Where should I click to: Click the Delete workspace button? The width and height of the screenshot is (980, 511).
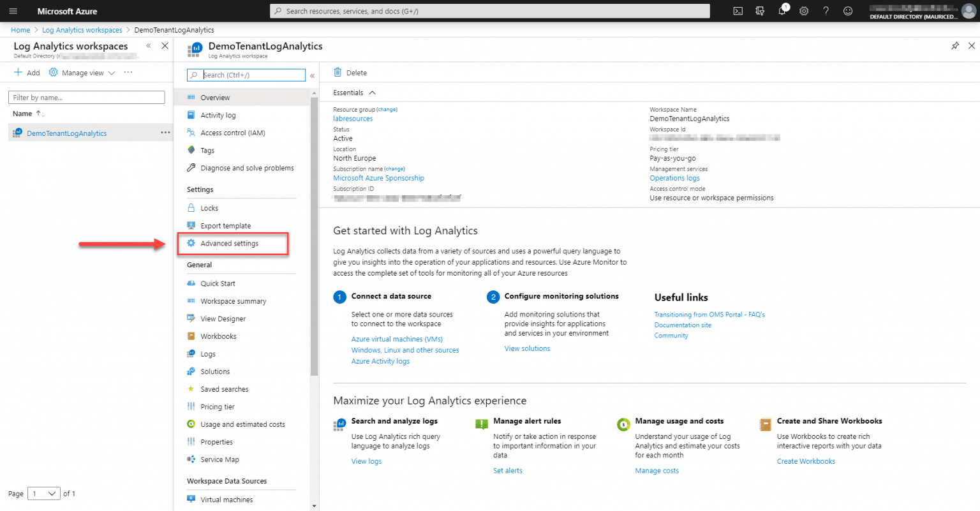[x=350, y=73]
